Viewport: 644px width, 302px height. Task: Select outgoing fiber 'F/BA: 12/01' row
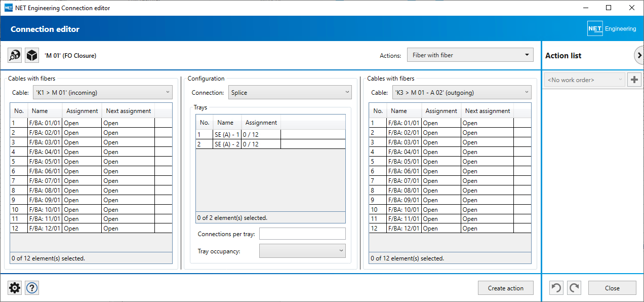click(450, 229)
